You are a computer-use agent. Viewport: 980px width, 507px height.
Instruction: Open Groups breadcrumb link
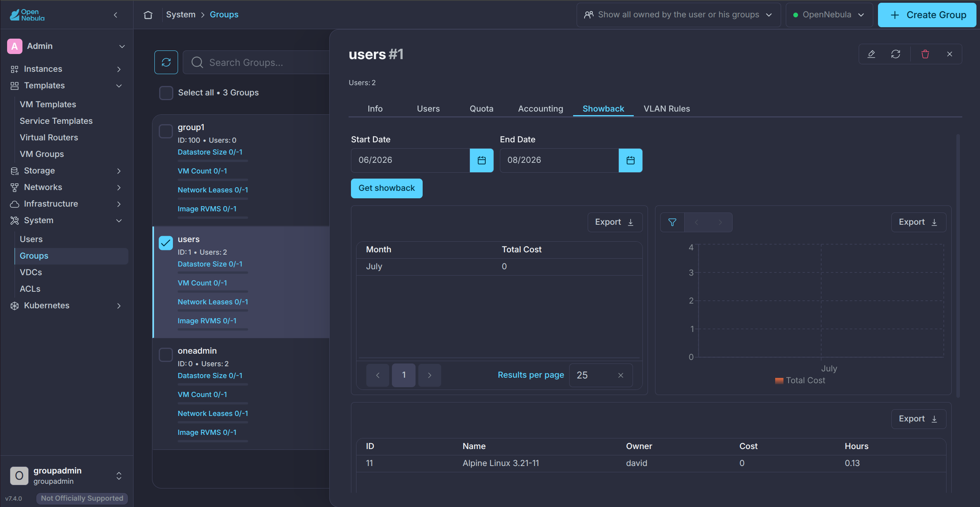224,15
